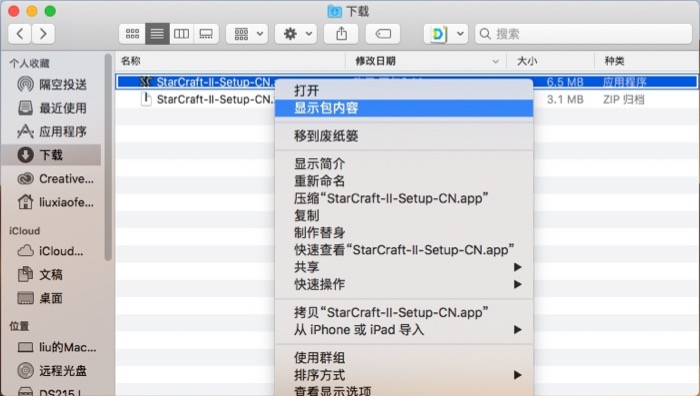This screenshot has height=396, width=700.
Task: Sort by 大小 column header
Action: point(550,61)
